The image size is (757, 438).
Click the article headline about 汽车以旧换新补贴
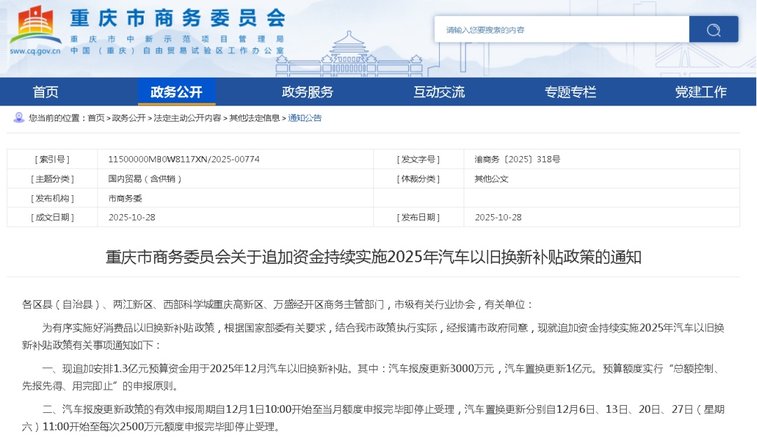373,258
